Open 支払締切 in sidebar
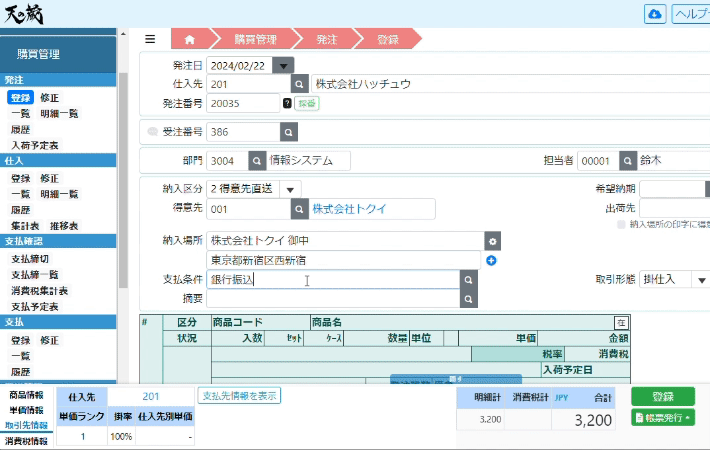The width and height of the screenshot is (710, 450). coord(30,259)
